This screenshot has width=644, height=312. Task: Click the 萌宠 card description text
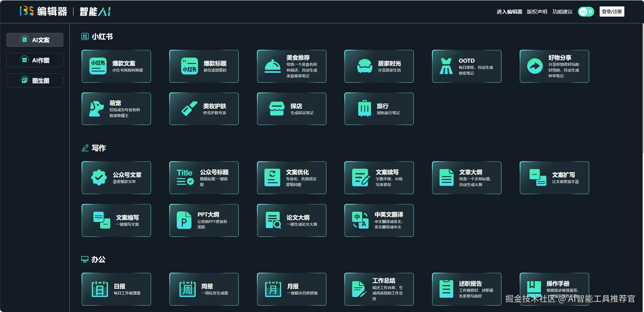click(125, 113)
